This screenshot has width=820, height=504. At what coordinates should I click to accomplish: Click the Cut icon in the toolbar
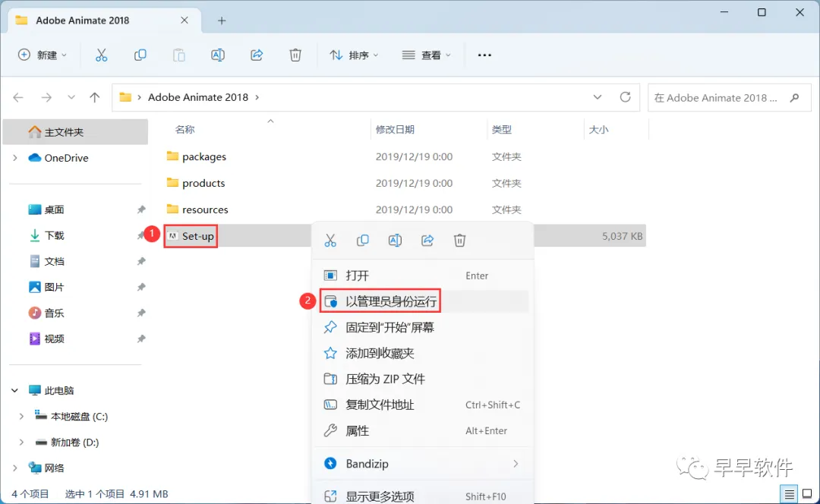click(101, 55)
